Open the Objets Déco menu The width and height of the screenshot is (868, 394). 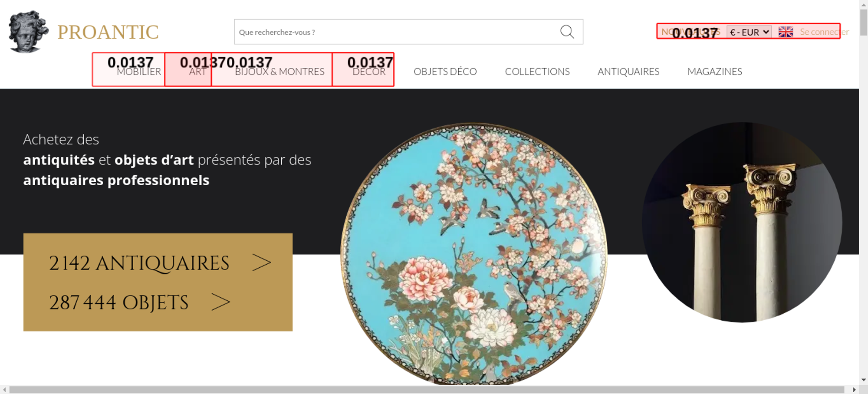point(445,72)
